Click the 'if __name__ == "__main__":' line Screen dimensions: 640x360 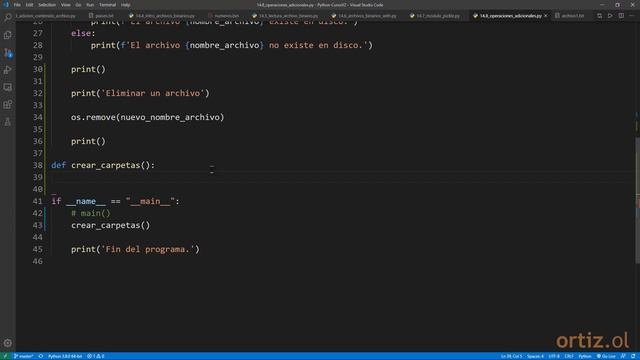(115, 201)
